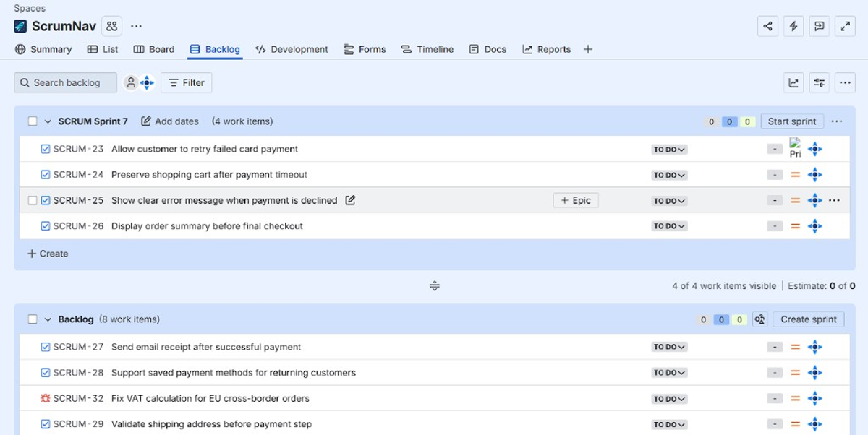
Task: Open the TO DO status dropdown for SCRUM-25
Action: coord(669,201)
